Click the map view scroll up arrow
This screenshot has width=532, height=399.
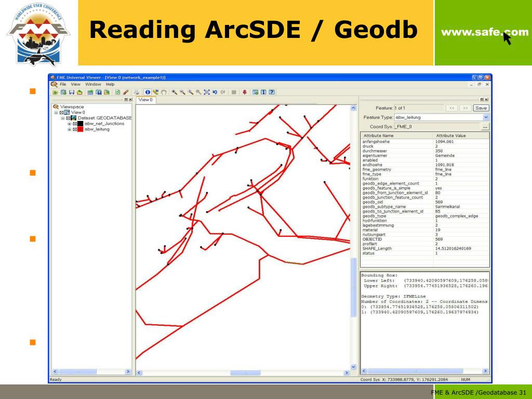(353, 108)
